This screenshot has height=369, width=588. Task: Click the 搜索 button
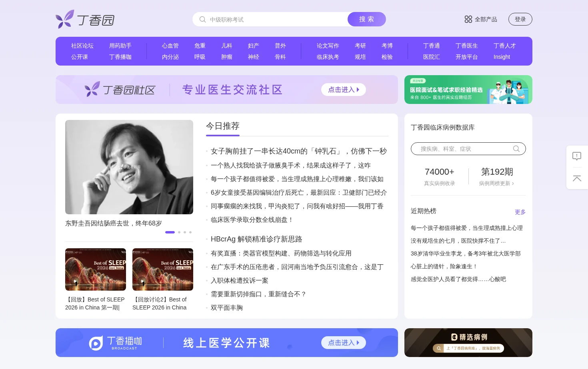pyautogui.click(x=366, y=19)
